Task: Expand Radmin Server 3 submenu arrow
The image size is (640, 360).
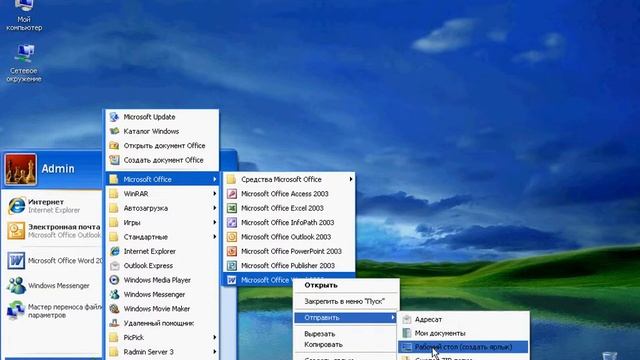Action: tap(214, 352)
